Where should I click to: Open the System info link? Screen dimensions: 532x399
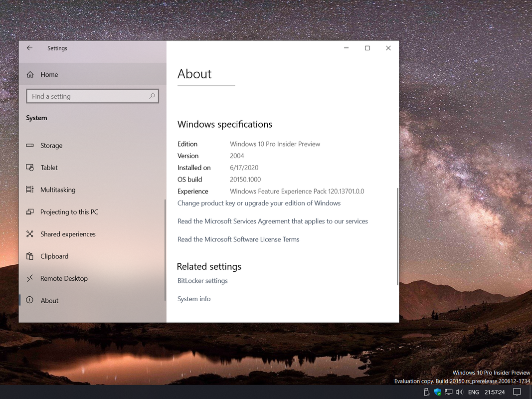point(194,299)
